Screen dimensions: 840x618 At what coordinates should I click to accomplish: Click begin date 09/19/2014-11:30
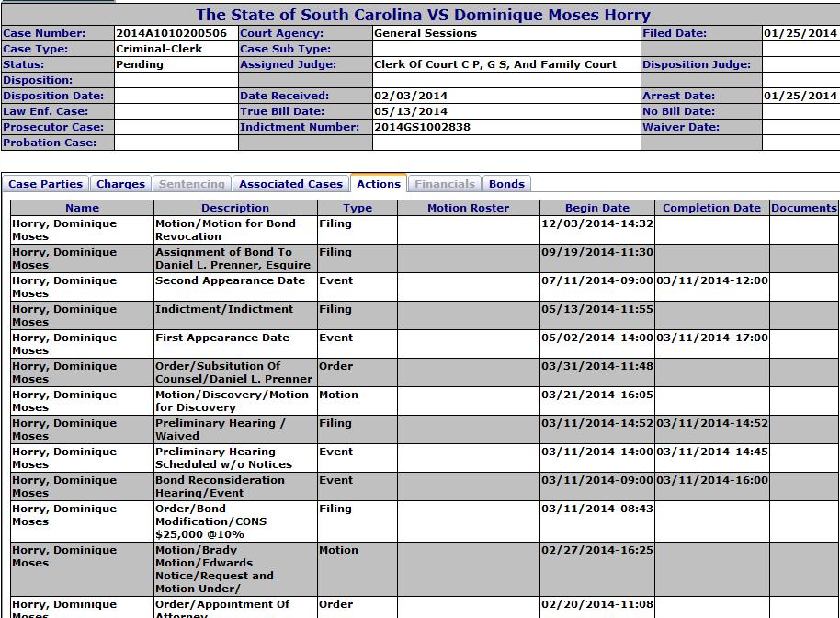[x=597, y=252]
